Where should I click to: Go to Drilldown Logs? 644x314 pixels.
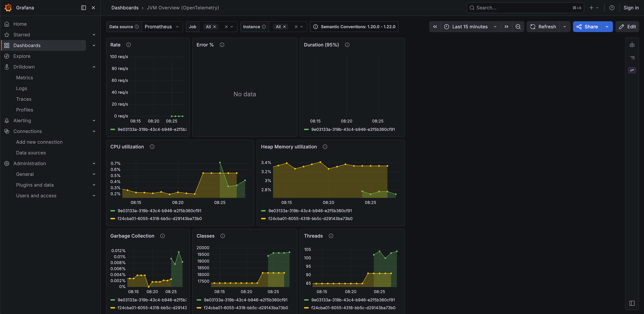click(21, 88)
